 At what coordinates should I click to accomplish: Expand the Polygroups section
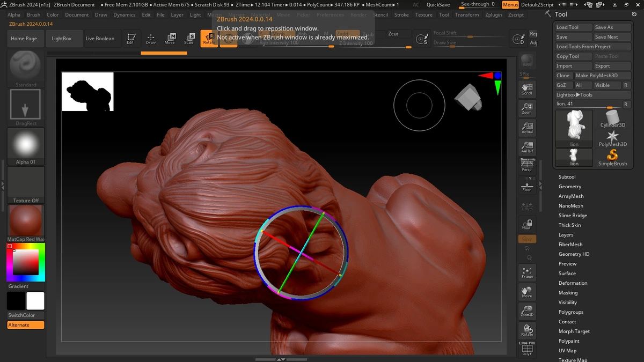(570, 312)
